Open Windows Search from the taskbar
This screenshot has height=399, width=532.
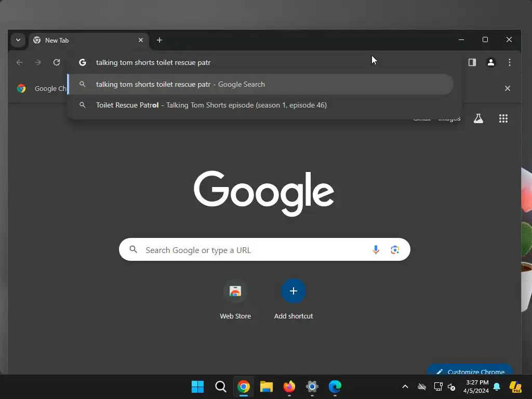[220, 387]
